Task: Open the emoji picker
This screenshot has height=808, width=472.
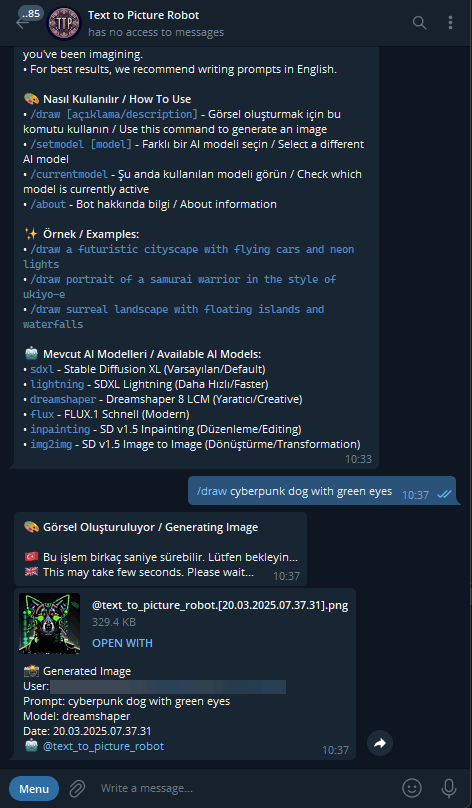Action: pyautogui.click(x=412, y=788)
